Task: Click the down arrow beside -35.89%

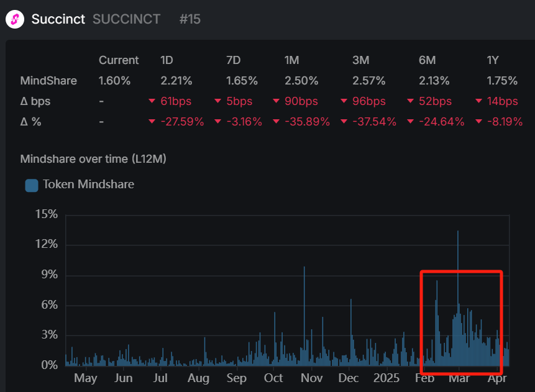Action: [277, 122]
